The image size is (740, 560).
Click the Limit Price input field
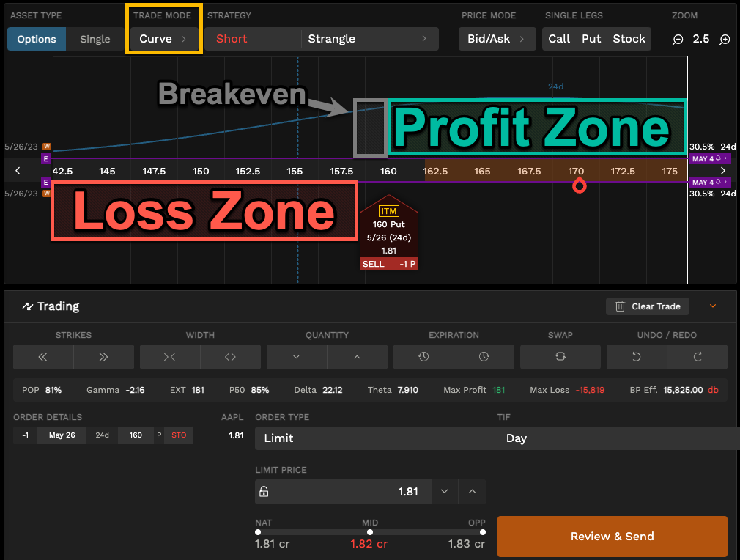point(352,492)
